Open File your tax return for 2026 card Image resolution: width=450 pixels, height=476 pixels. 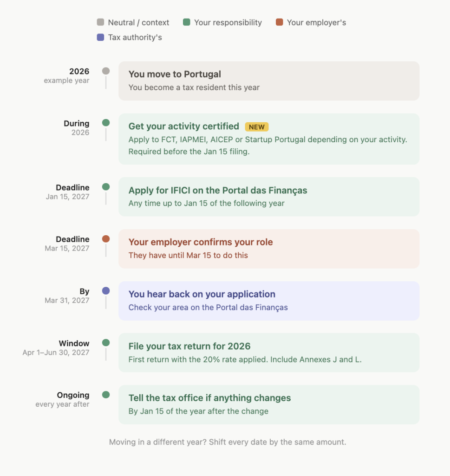point(269,353)
